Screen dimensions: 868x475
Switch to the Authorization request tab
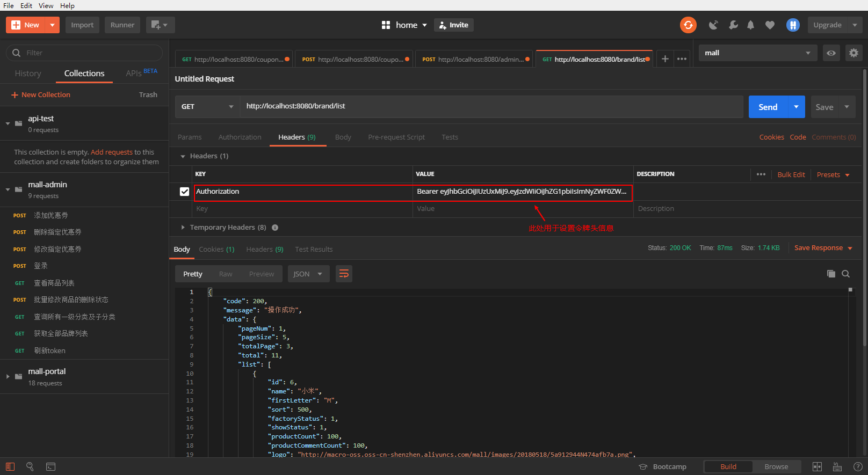point(240,137)
